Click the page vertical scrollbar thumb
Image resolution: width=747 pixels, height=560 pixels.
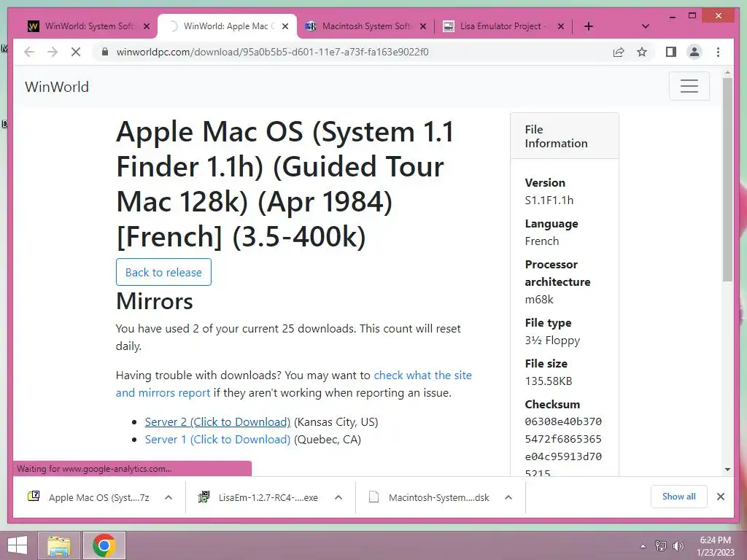727,179
